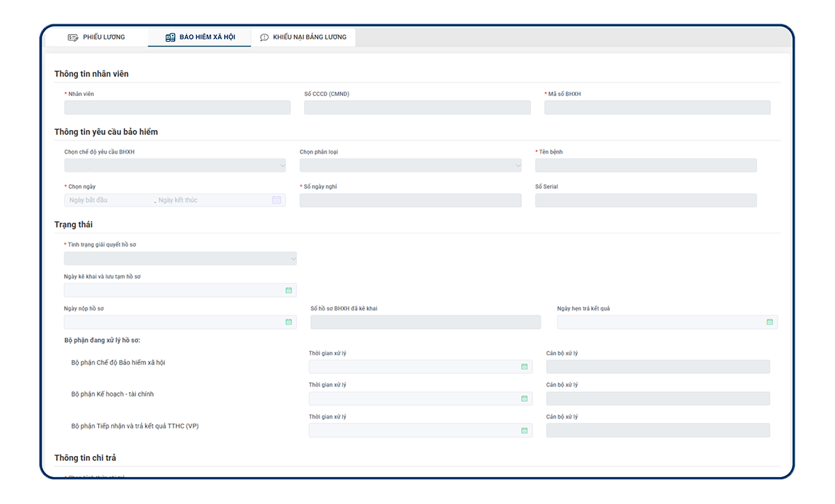Click the Nhân viên input field

[x=177, y=108]
